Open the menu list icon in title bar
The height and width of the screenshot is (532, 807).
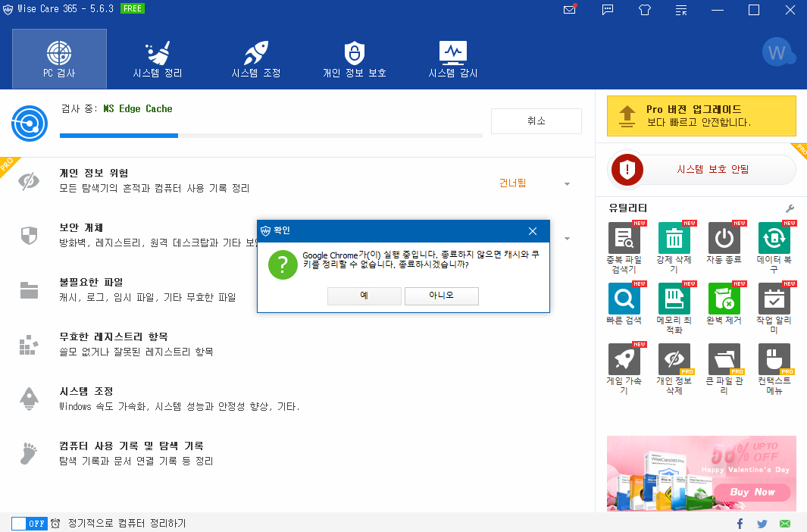(x=681, y=10)
